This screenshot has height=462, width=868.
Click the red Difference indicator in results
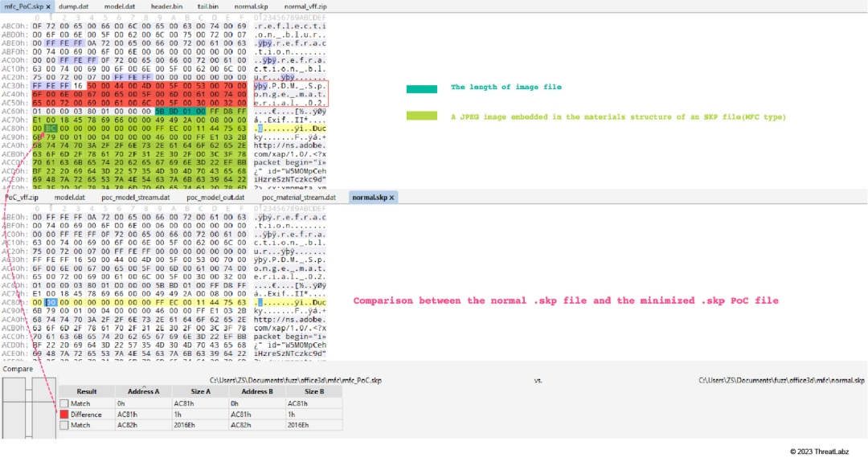(x=63, y=415)
